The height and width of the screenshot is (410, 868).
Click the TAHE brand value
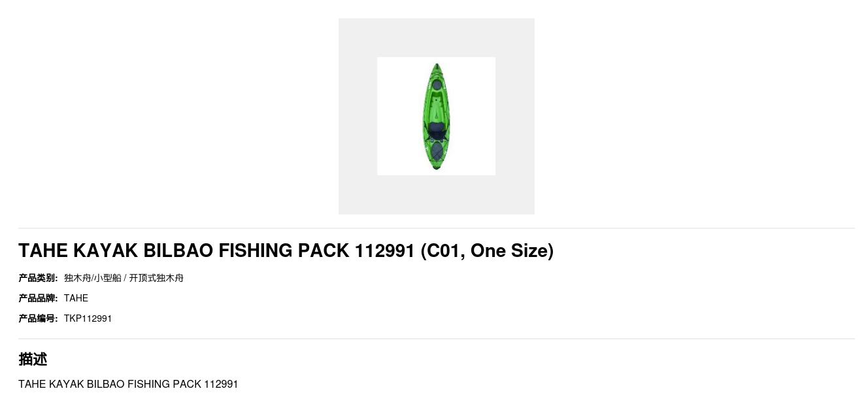76,298
